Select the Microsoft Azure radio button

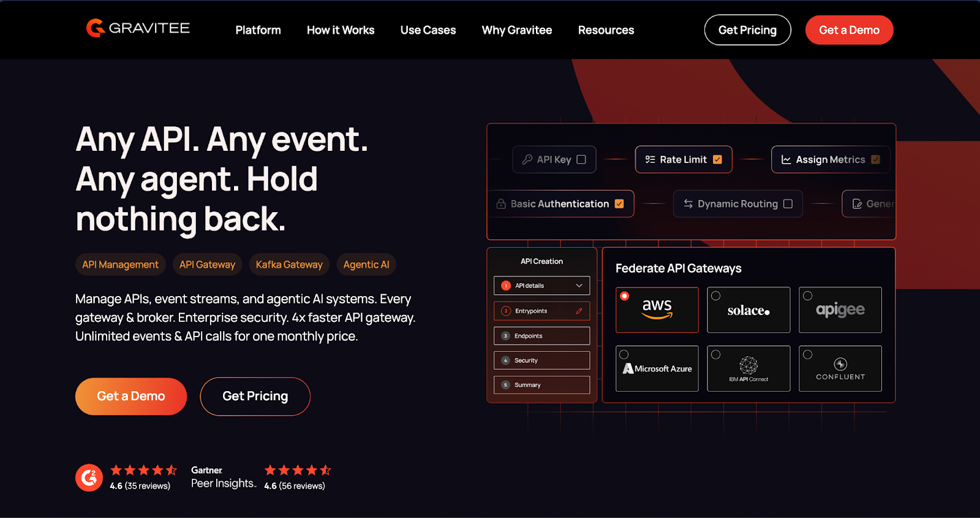(x=624, y=354)
